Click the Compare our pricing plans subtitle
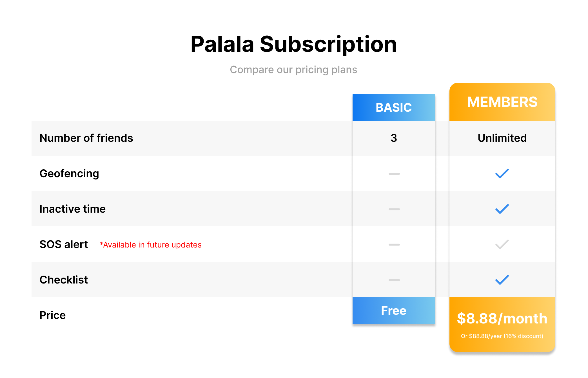This screenshot has height=378, width=588. [293, 70]
